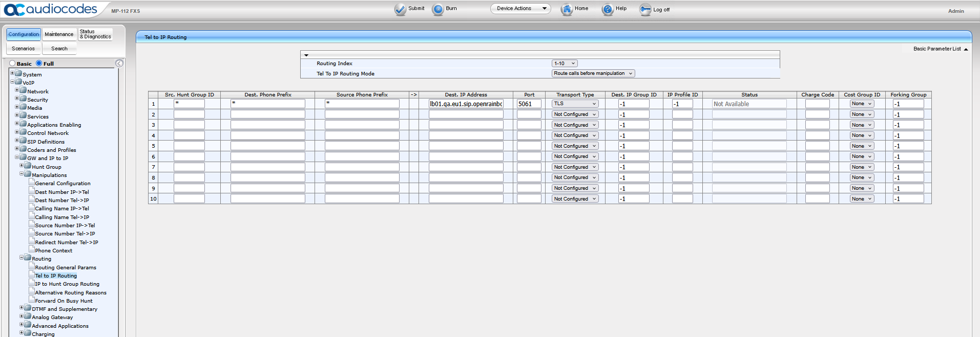Click the AudioCodes logo
This screenshot has height=337, width=980.
[x=50, y=9]
